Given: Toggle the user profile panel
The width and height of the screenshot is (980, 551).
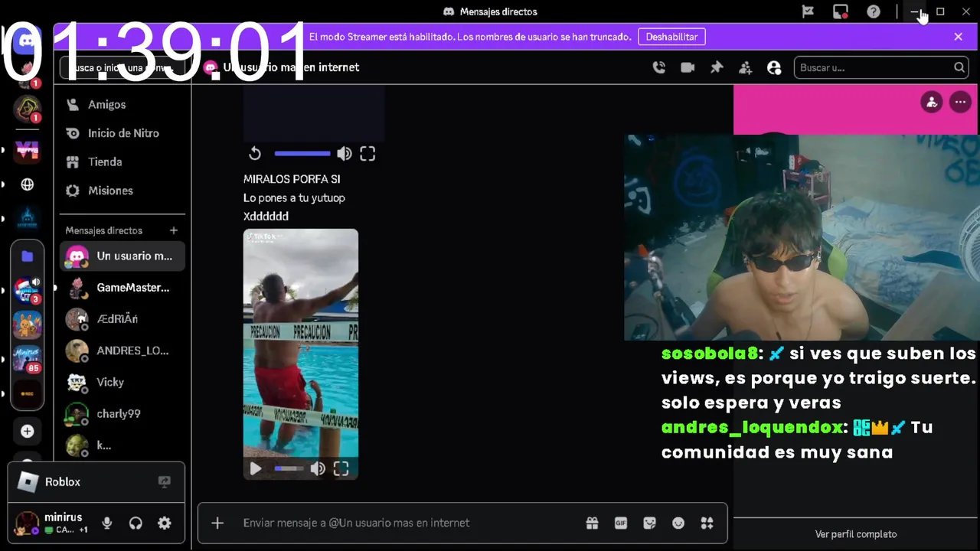Looking at the screenshot, I should click(x=774, y=67).
